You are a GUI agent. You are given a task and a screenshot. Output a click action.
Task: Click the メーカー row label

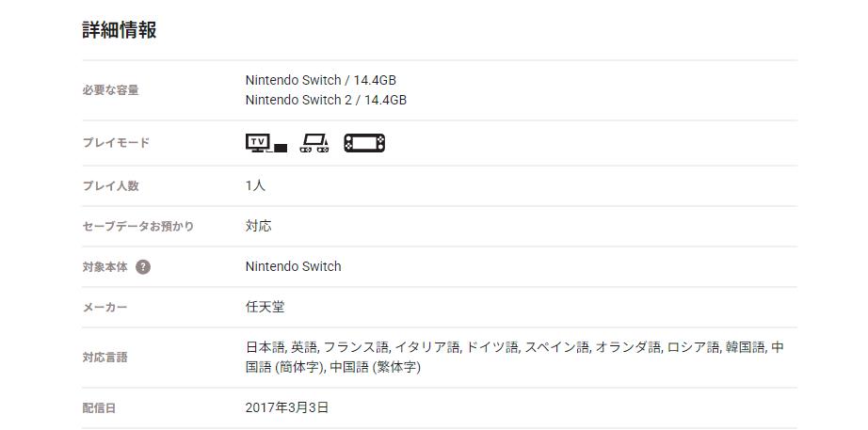click(x=104, y=308)
